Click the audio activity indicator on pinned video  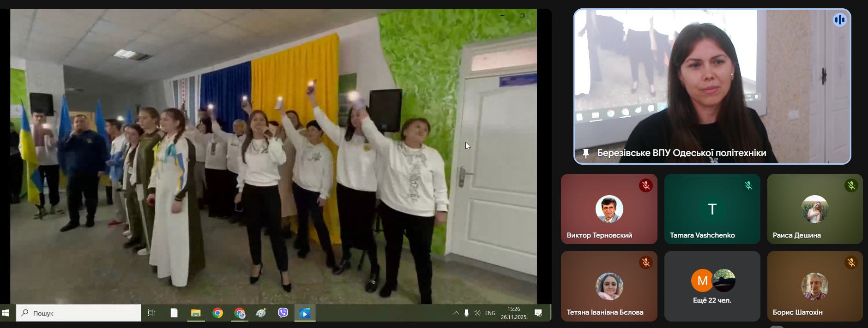(839, 20)
